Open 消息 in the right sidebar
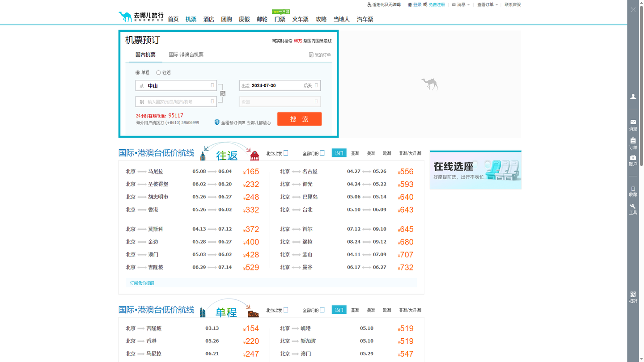 tap(633, 125)
